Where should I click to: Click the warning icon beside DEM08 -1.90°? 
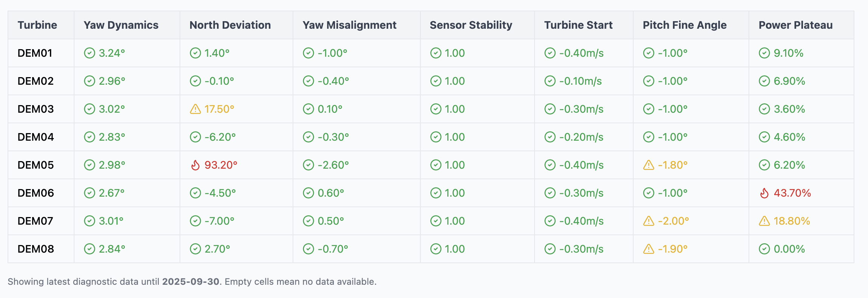coord(648,249)
